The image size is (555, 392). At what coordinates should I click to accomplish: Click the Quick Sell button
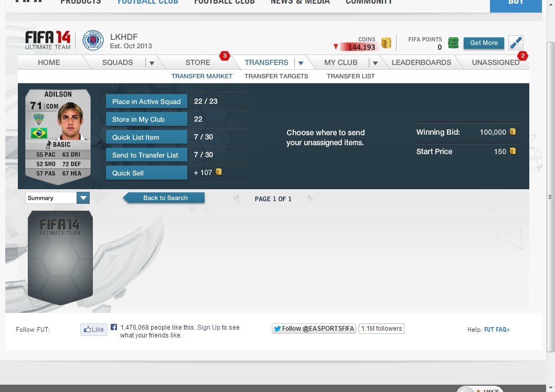click(146, 173)
